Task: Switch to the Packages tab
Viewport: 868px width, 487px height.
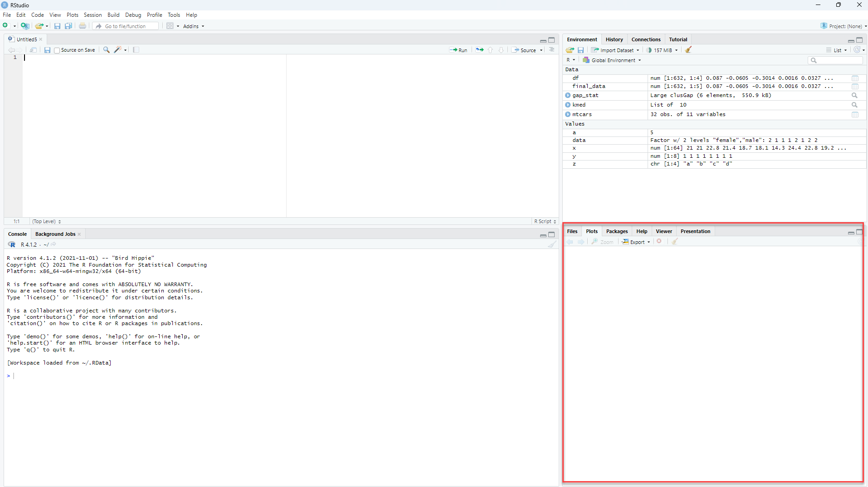Action: 617,231
